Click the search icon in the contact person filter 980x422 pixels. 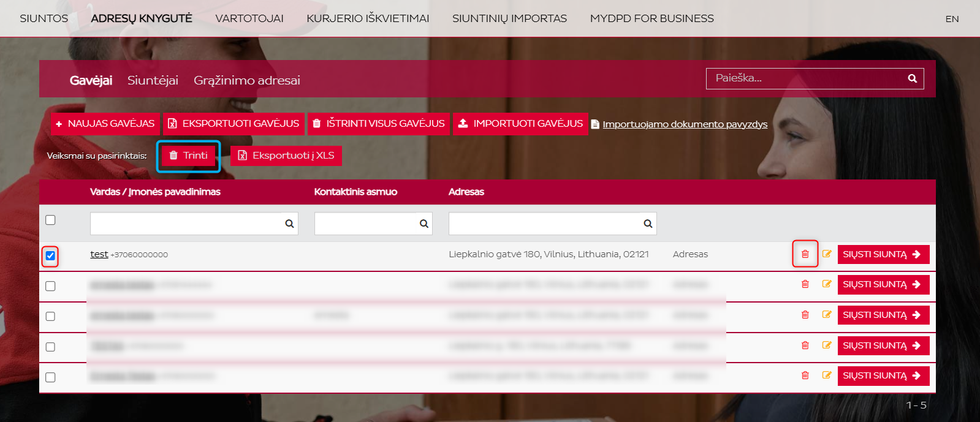[x=424, y=224]
